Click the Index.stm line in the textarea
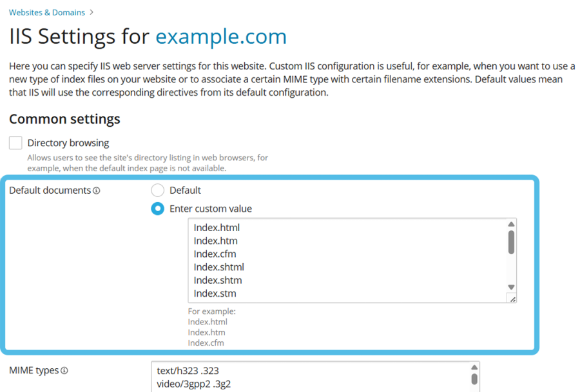The height and width of the screenshot is (392, 580). (x=215, y=294)
